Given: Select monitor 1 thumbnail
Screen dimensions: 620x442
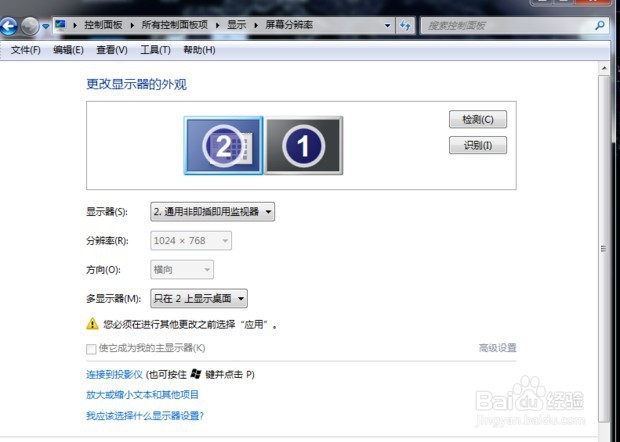Looking at the screenshot, I should 303,145.
